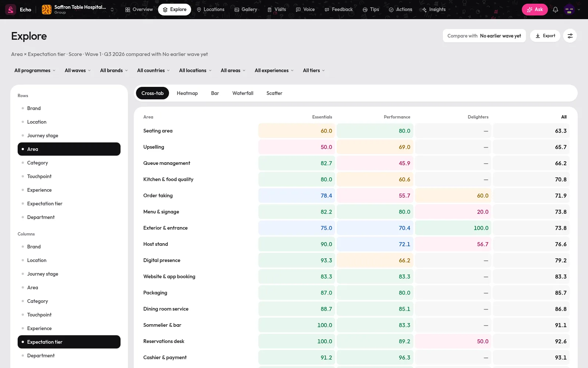Open the Feedback page
The width and height of the screenshot is (588, 368).
338,10
